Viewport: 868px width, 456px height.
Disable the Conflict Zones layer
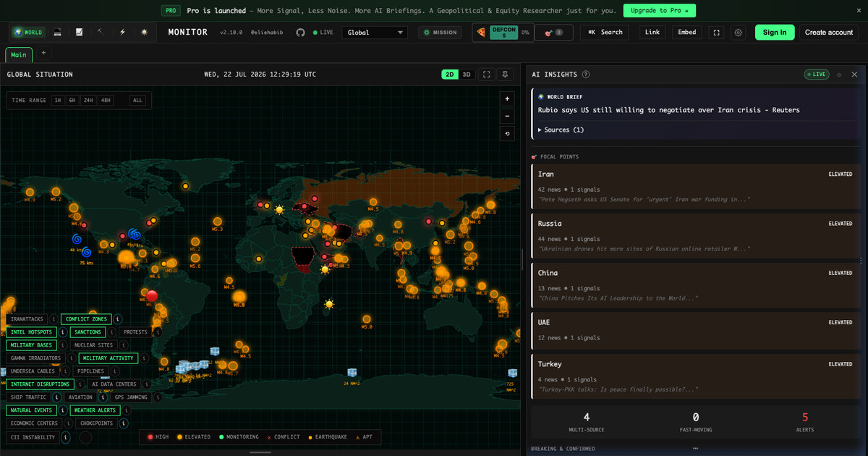(86, 319)
